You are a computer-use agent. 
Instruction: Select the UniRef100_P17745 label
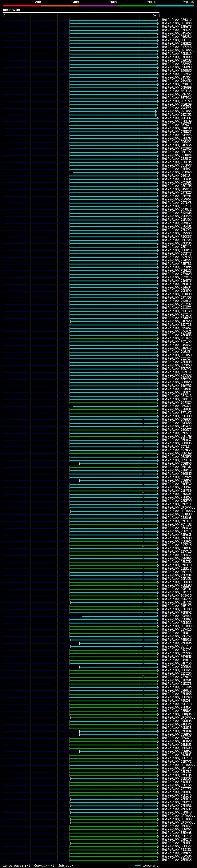coord(177,47)
